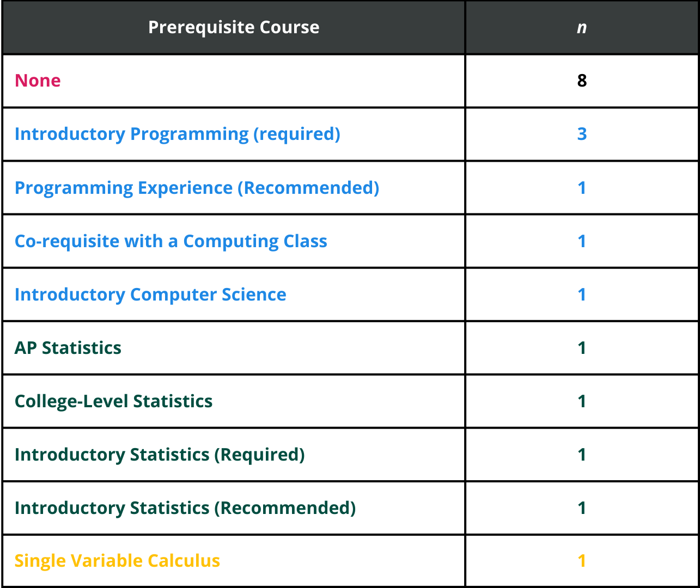Screen dimensions: 700x588
Task: Select Single Variable Calculus text
Action: [x=117, y=561]
